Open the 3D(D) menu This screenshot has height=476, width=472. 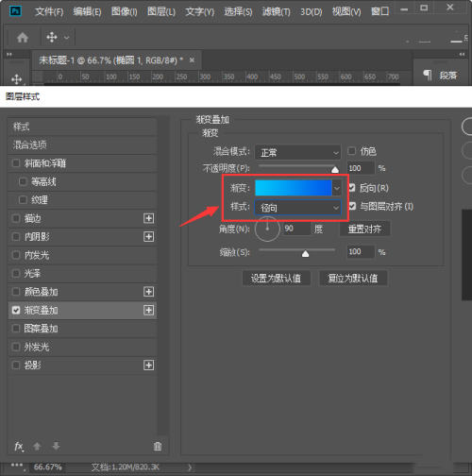point(312,12)
